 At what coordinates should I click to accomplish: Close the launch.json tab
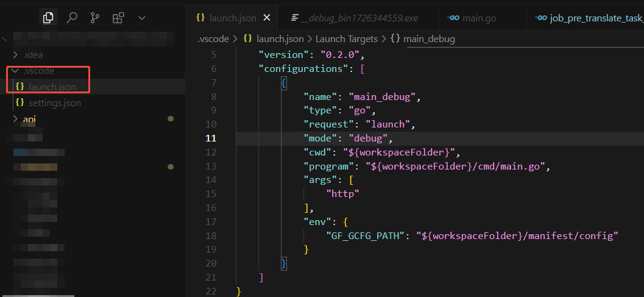pyautogui.click(x=266, y=18)
